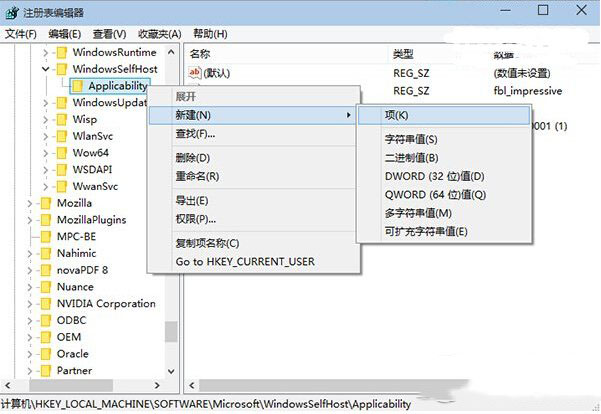Click the ab string icon of (默认) value

click(195, 72)
